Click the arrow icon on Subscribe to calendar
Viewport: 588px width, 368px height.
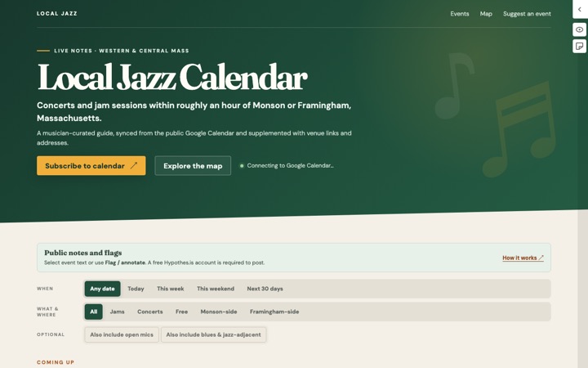pyautogui.click(x=134, y=165)
